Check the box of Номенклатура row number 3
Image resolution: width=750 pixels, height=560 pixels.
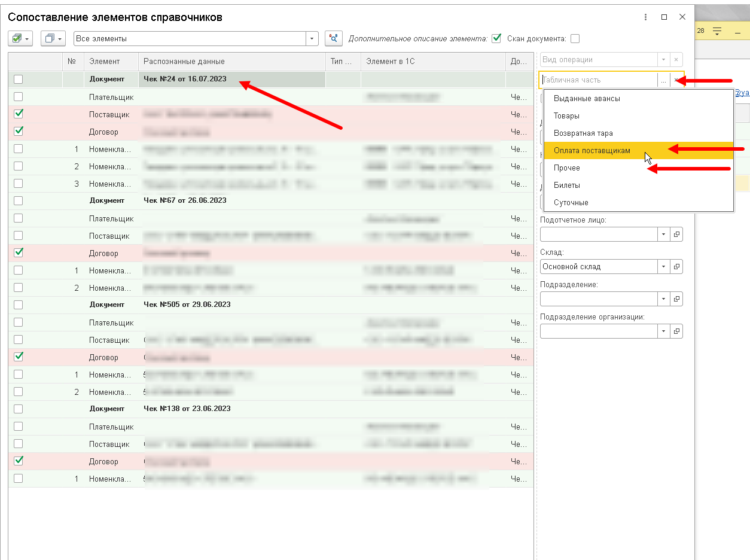(19, 183)
